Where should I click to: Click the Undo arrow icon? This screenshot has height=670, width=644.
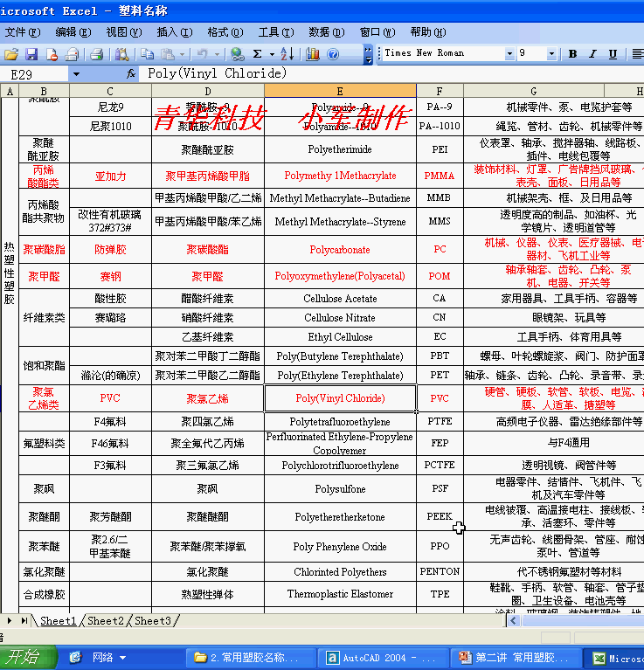(202, 54)
